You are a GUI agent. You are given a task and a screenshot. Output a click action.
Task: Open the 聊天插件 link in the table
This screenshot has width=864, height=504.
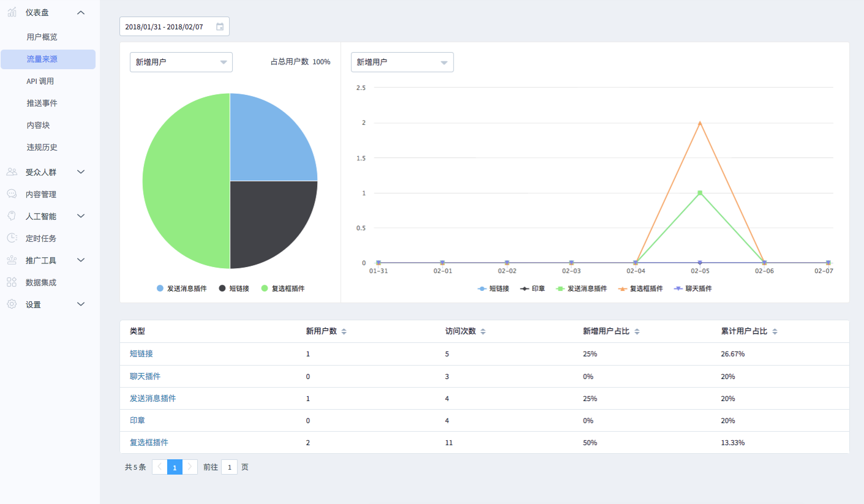(145, 376)
